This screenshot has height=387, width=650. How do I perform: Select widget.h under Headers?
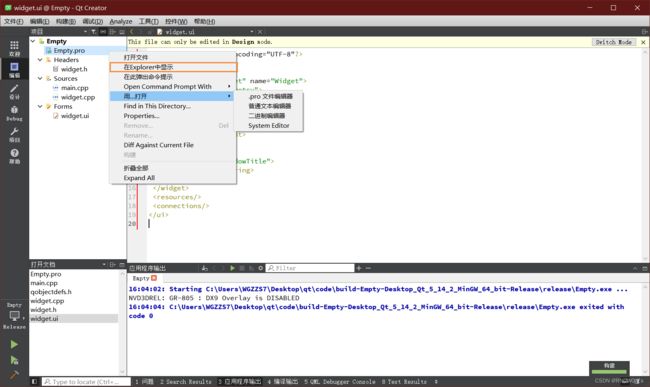(74, 69)
